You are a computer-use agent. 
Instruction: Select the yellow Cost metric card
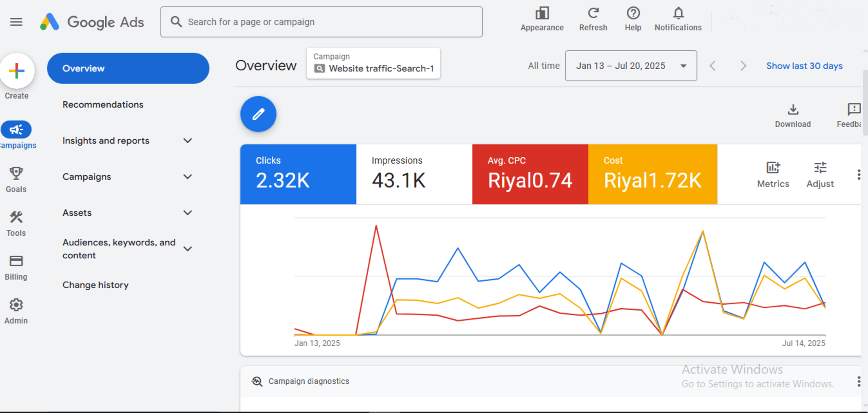653,174
